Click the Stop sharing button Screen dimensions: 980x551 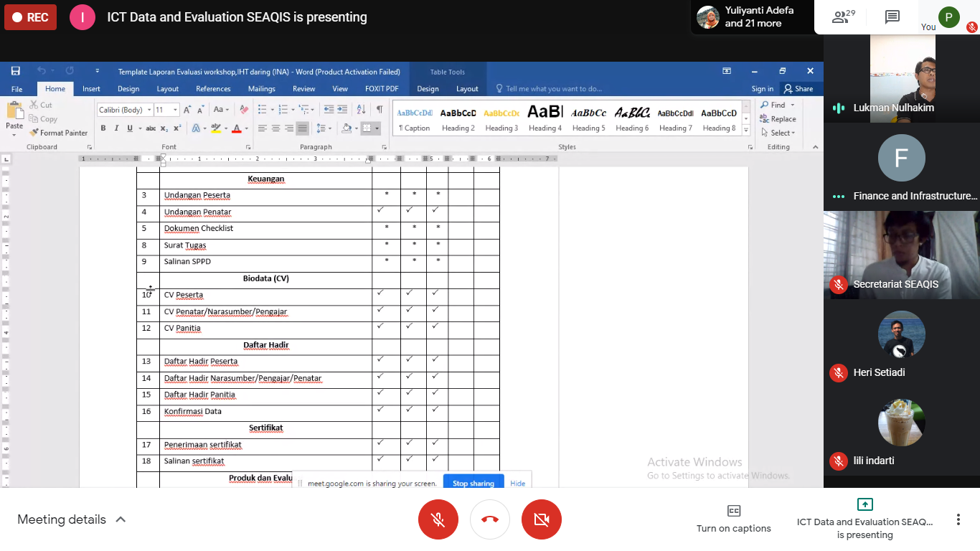point(473,483)
